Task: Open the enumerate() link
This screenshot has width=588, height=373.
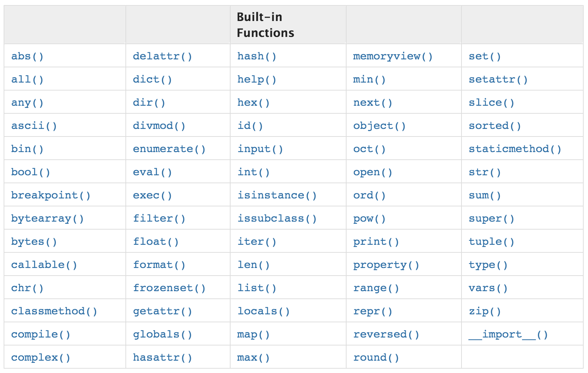Action: coord(169,149)
